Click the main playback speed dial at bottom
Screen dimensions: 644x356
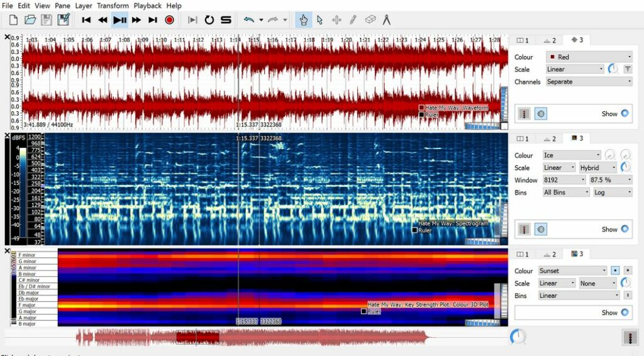pyautogui.click(x=518, y=337)
